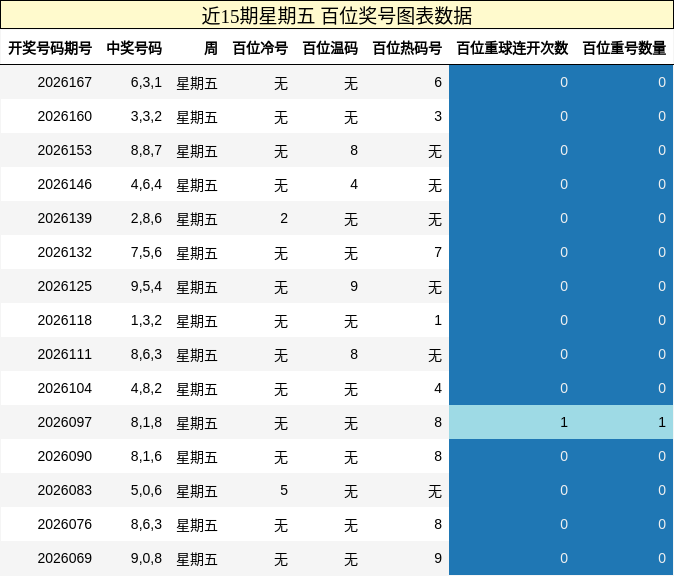This screenshot has height=576, width=674.
Task: Click issue number 2026125
Action: [x=64, y=286]
